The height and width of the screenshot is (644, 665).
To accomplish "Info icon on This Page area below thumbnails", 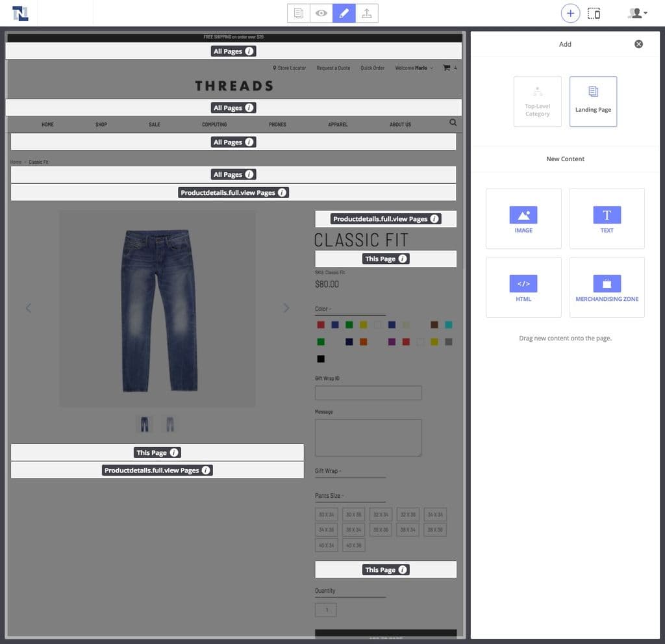I will pos(174,452).
